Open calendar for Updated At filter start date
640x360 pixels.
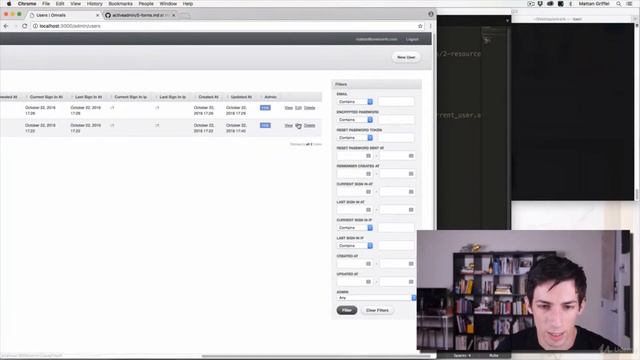point(368,282)
